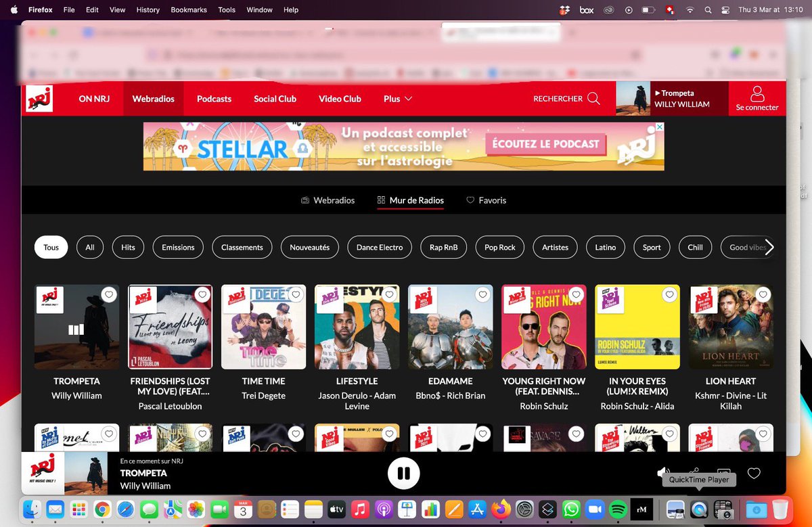Filter radios by Hits
Screen dimensions: 812x527
129,248
